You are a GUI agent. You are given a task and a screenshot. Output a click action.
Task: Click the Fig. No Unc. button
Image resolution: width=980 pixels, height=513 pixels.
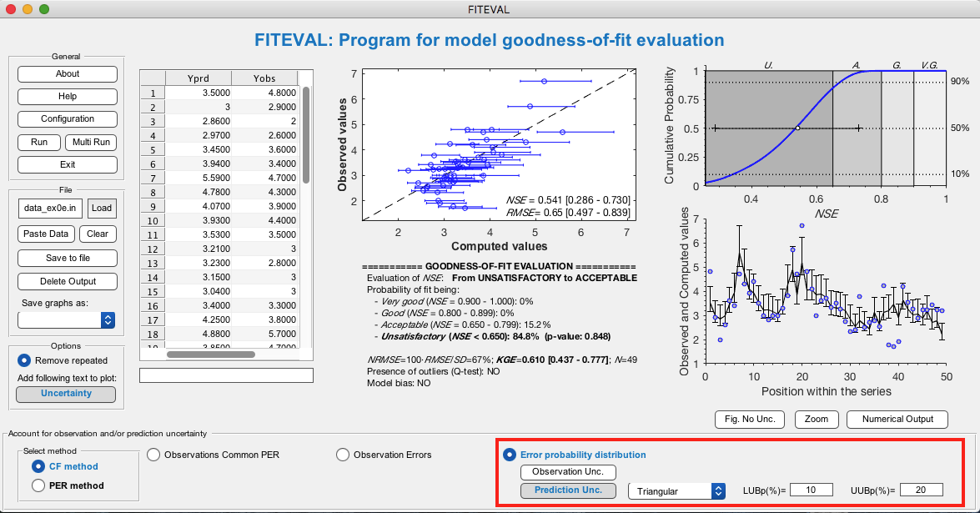750,419
